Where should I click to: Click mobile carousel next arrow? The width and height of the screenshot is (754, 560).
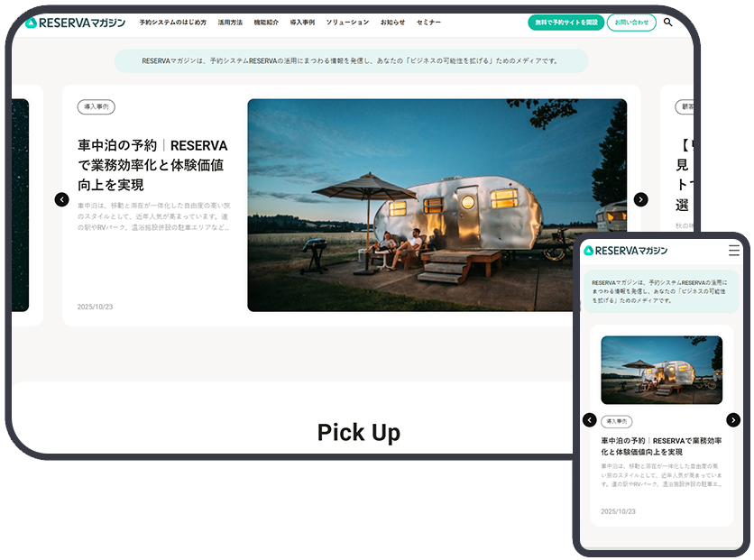click(x=733, y=419)
